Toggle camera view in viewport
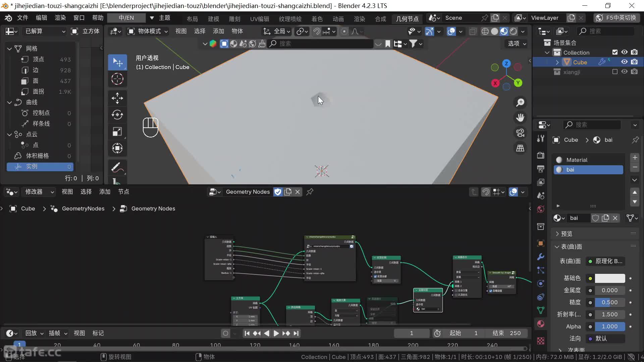 pos(520,133)
